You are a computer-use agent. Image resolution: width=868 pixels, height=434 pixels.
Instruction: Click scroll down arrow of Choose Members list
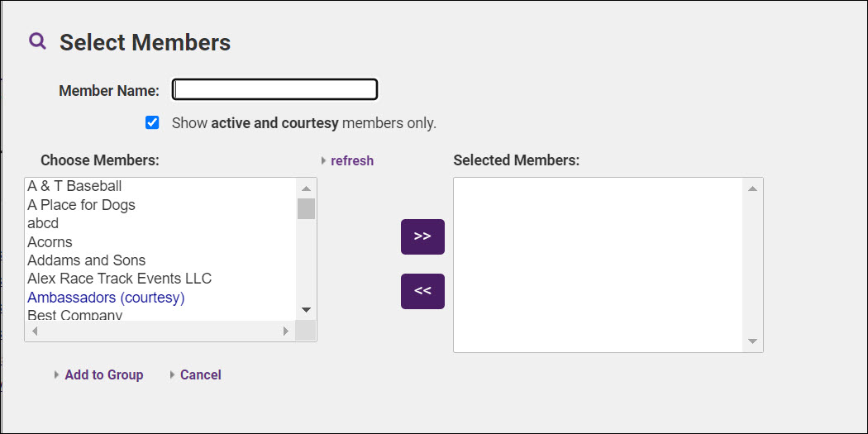(306, 310)
